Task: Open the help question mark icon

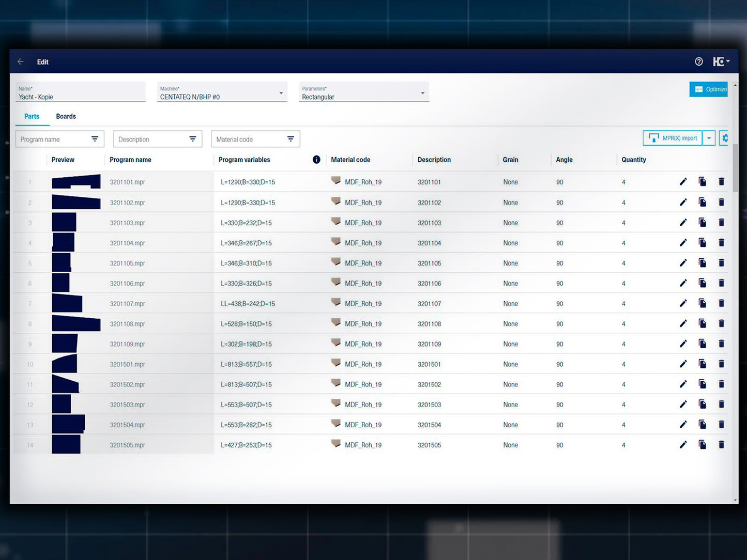Action: pyautogui.click(x=698, y=62)
